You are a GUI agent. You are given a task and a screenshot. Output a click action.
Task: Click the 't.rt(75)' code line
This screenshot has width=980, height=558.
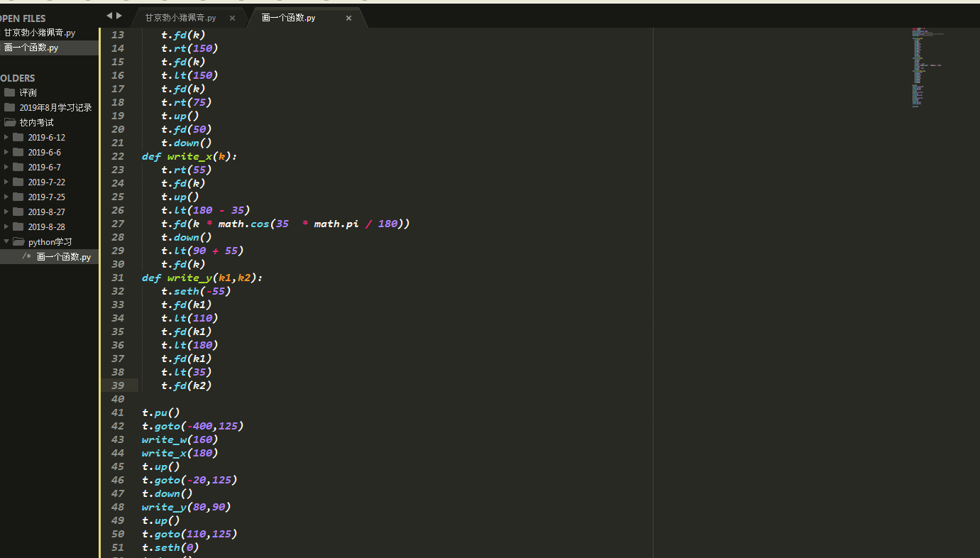pos(187,102)
